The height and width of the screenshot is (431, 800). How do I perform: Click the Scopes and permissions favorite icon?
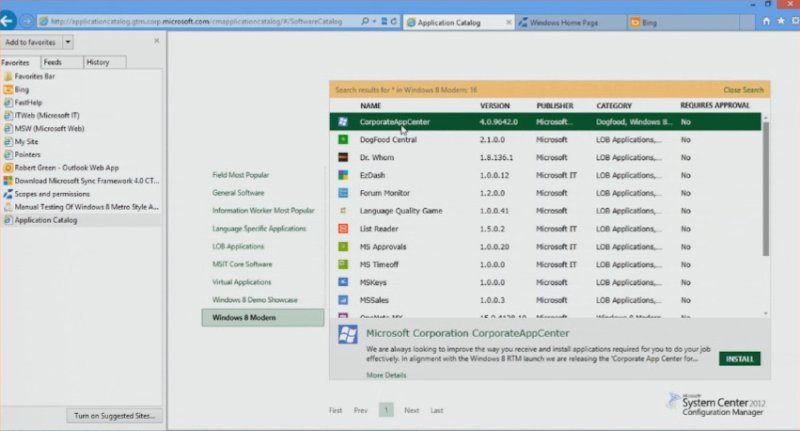[8, 194]
